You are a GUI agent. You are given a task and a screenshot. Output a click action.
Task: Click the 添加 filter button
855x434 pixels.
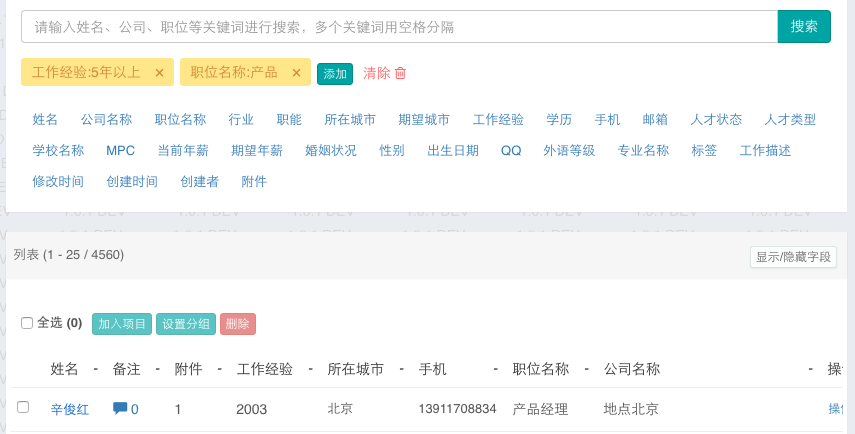pos(335,74)
